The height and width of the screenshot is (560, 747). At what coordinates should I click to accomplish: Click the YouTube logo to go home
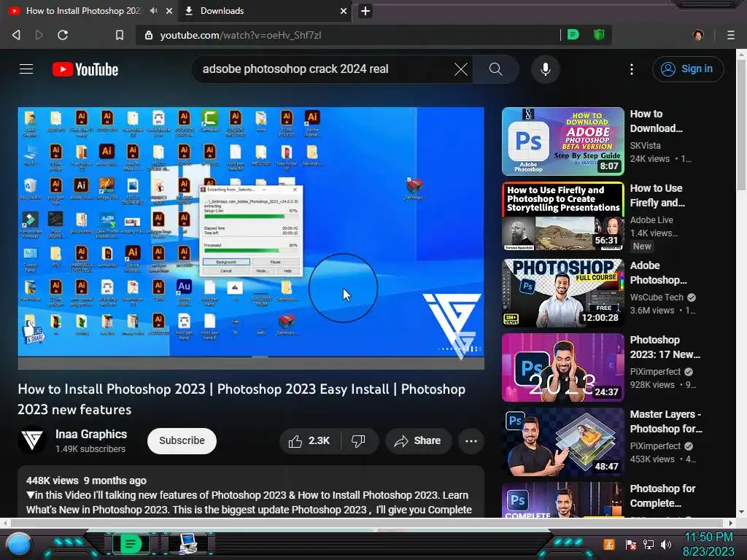pos(85,69)
